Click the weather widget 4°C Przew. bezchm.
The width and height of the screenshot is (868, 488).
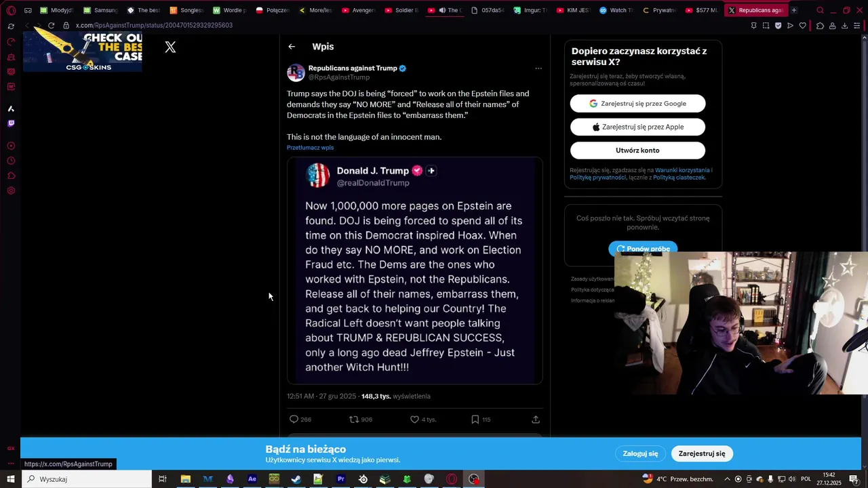(x=677, y=479)
